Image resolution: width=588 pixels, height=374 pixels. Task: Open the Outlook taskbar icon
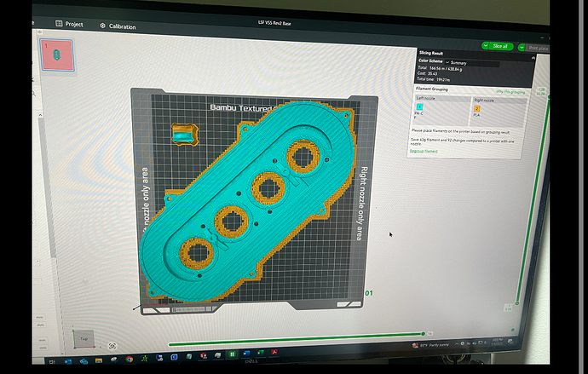point(69,361)
